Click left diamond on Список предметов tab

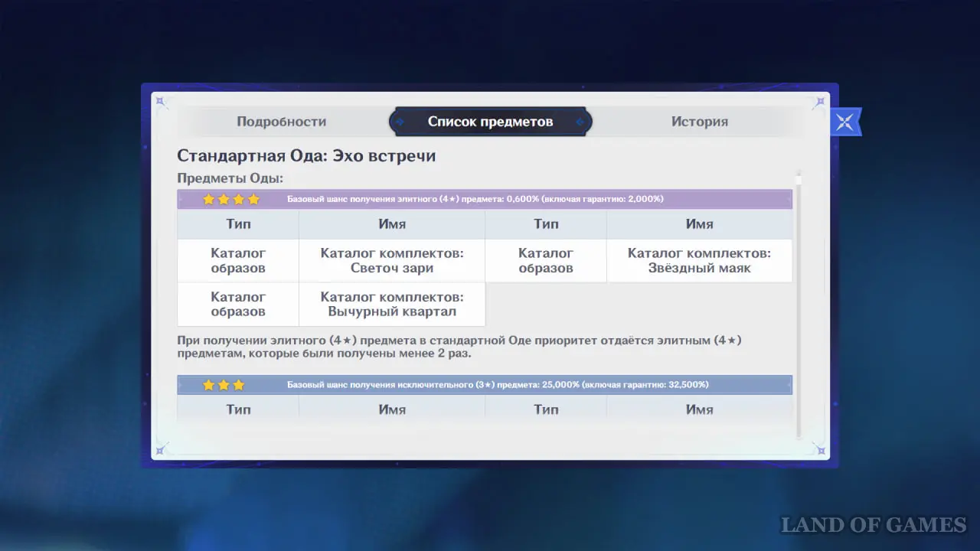pos(400,122)
